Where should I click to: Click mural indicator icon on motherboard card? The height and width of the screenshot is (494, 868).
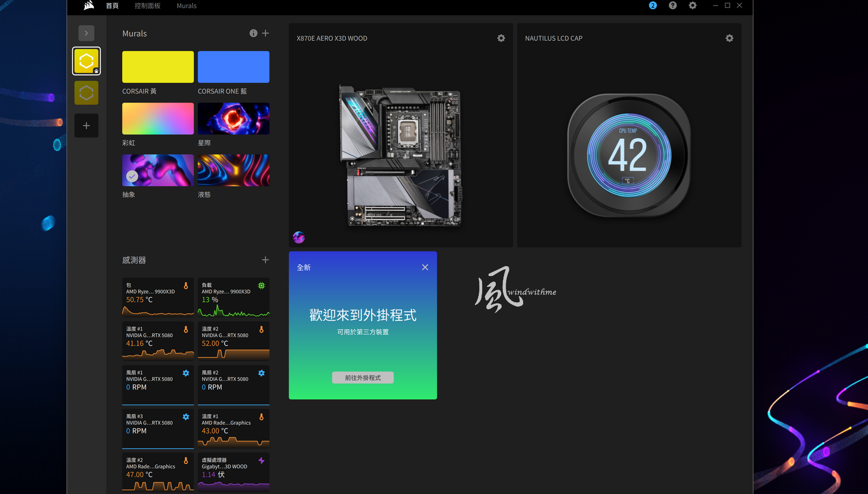tap(298, 237)
